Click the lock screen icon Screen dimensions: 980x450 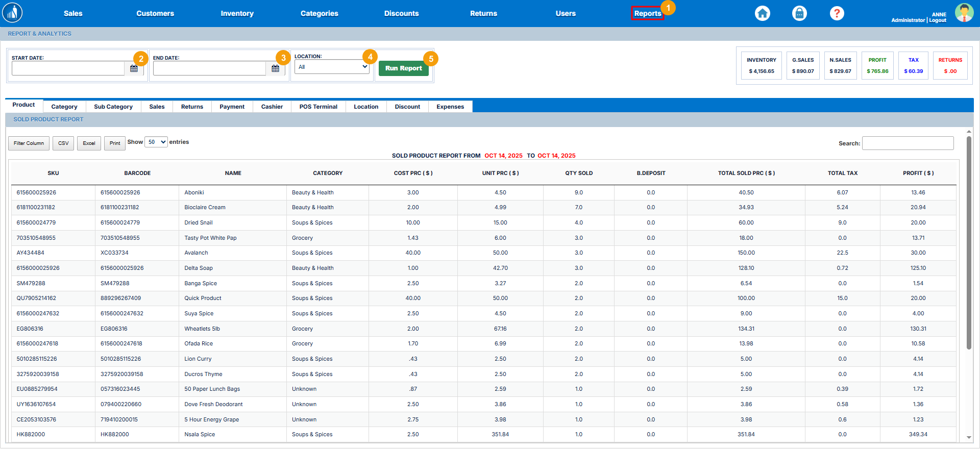click(799, 13)
